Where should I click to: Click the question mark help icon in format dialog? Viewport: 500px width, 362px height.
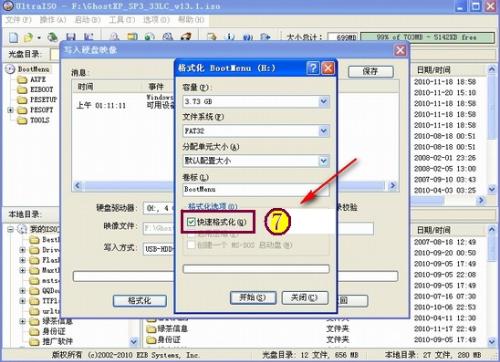coord(313,68)
